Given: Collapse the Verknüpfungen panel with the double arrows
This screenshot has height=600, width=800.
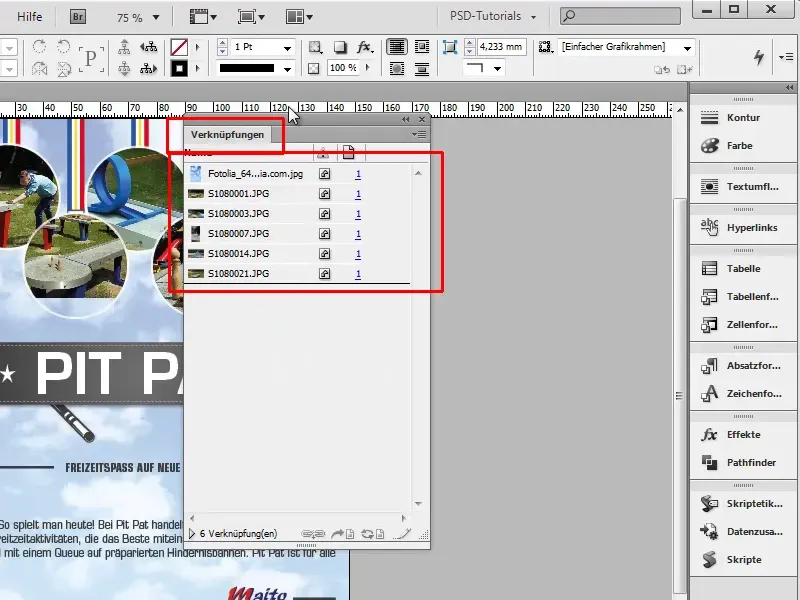Looking at the screenshot, I should click(406, 119).
